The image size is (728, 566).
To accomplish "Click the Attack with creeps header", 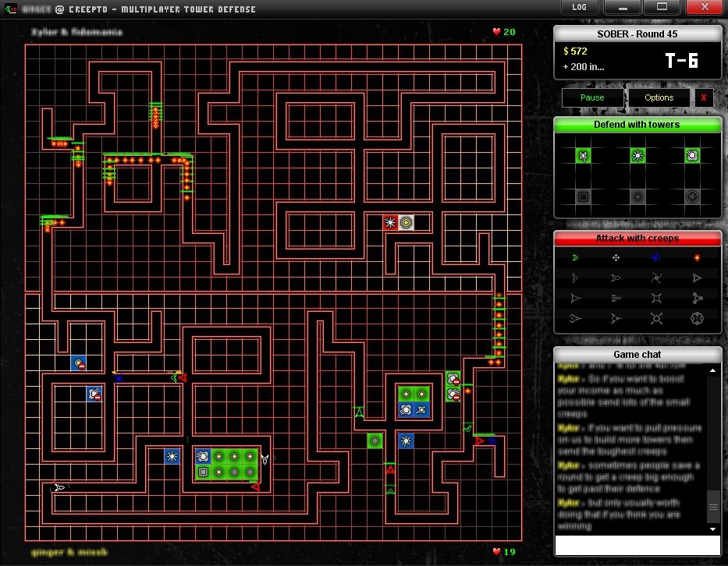I will point(637,238).
